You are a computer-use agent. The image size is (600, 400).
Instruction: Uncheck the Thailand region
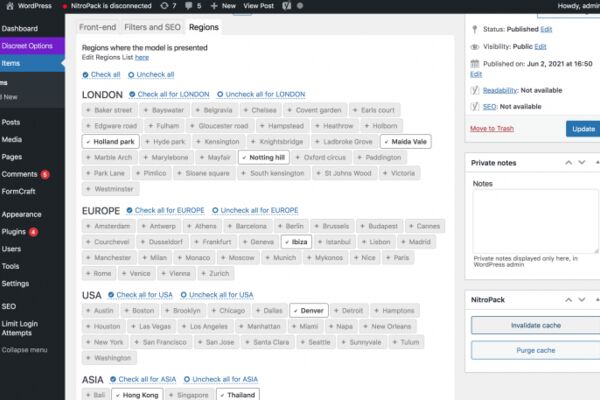coord(238,395)
